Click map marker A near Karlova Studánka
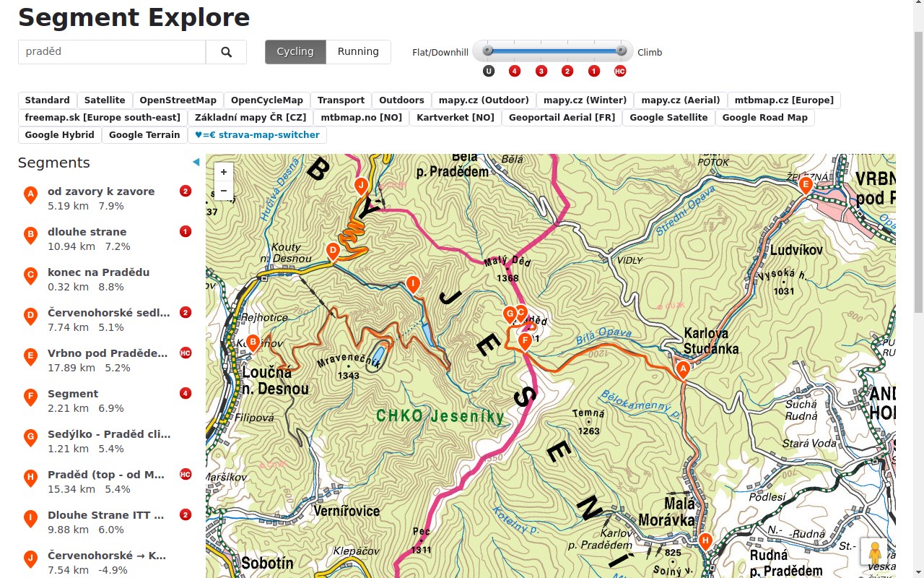924x578 pixels. click(681, 371)
